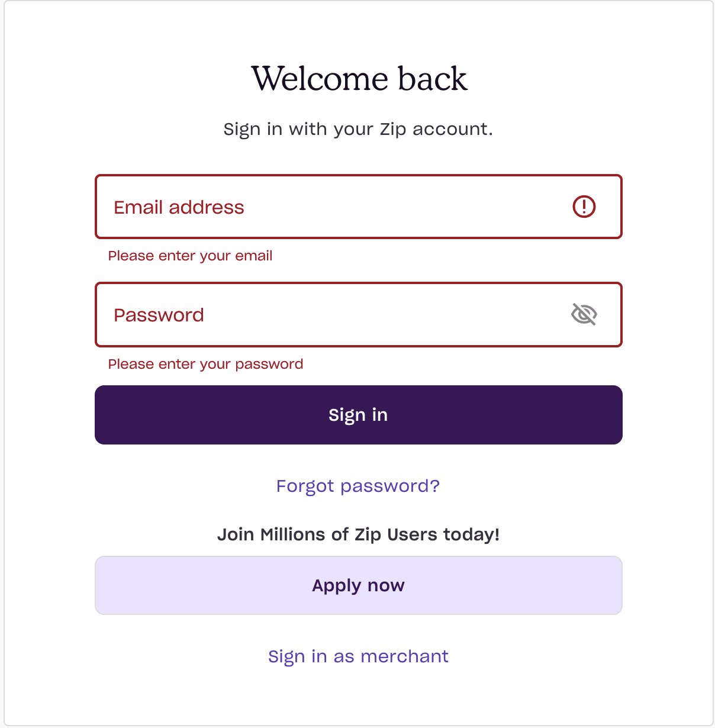Click the red exclamation icon in email field
Viewport: 715px width, 728px height.
point(584,207)
